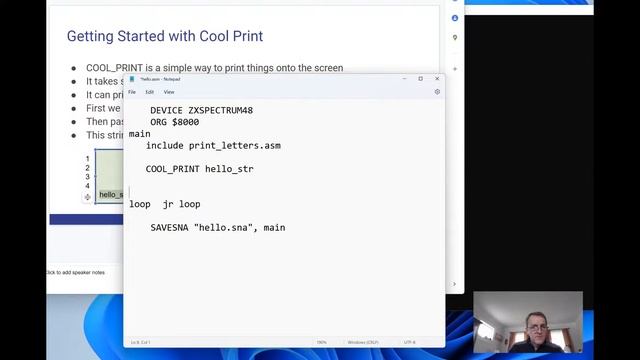The image size is (640, 360).
Task: Click the line 'ORG $8000'
Action: coord(175,122)
